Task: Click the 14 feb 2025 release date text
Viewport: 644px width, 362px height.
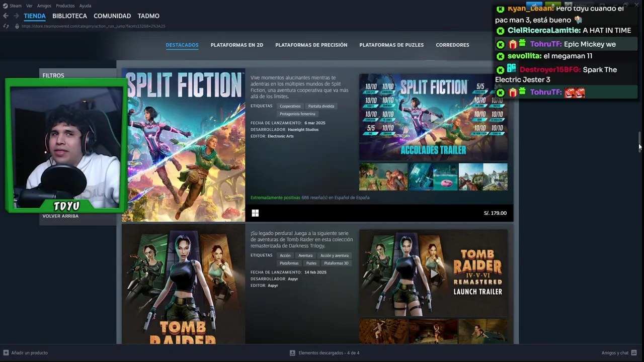Action: click(315, 273)
